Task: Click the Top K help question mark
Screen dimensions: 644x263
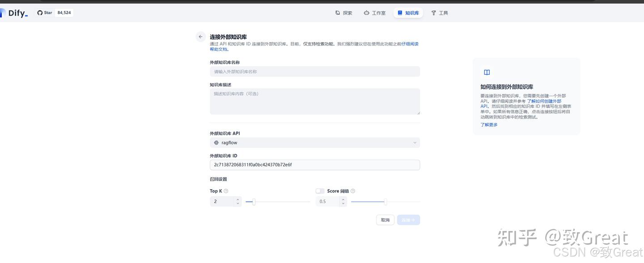Action: pyautogui.click(x=225, y=191)
